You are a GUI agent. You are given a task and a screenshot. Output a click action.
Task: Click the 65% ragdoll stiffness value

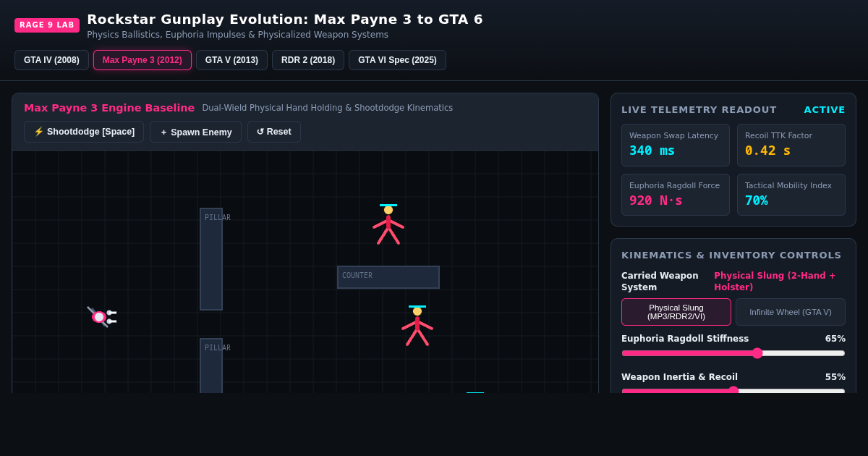click(x=835, y=339)
